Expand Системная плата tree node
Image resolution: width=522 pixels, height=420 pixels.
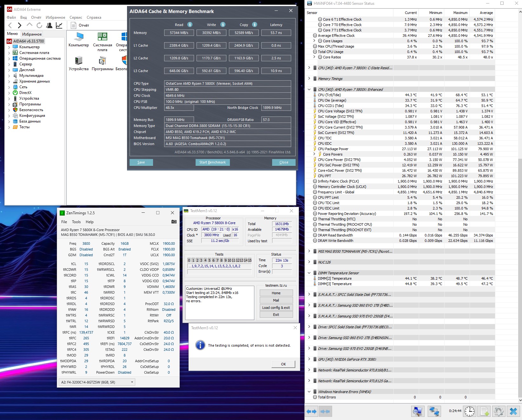(9, 53)
